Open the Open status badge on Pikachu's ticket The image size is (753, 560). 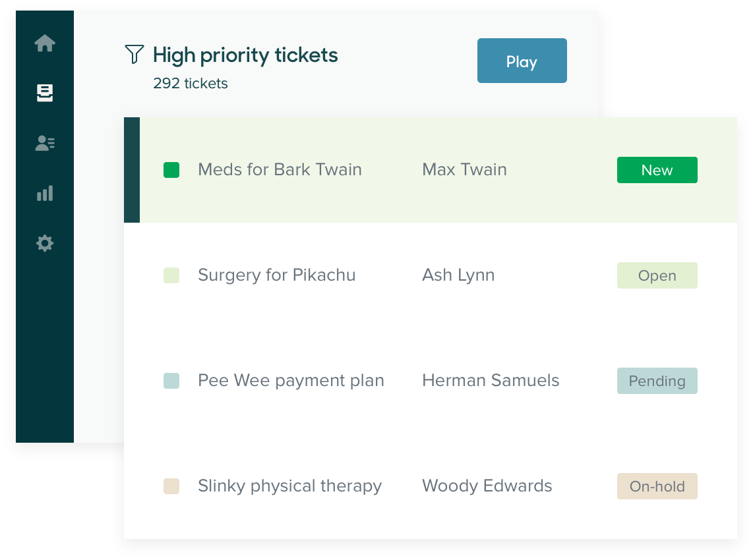(x=657, y=275)
